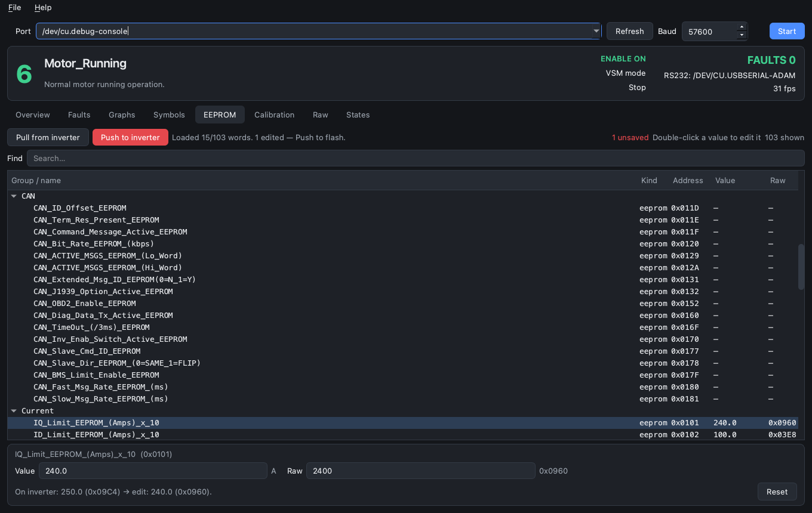Collapse the Current group
Viewport: 812px width, 513px height.
point(14,410)
